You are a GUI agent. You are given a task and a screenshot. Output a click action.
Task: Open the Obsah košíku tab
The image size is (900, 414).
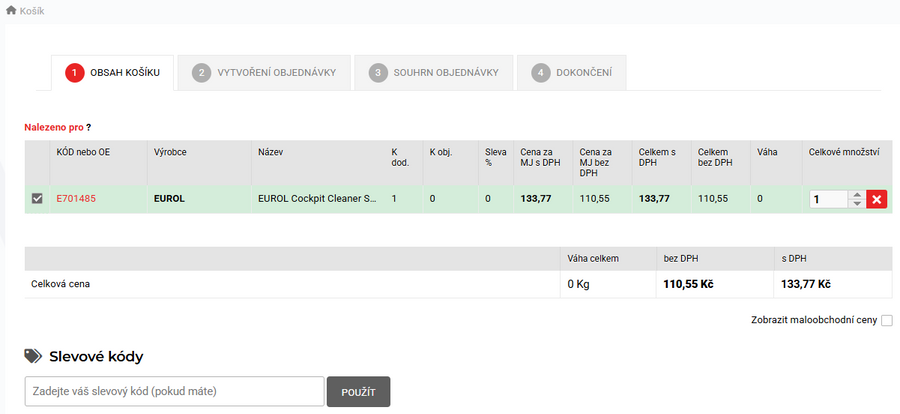(x=113, y=73)
